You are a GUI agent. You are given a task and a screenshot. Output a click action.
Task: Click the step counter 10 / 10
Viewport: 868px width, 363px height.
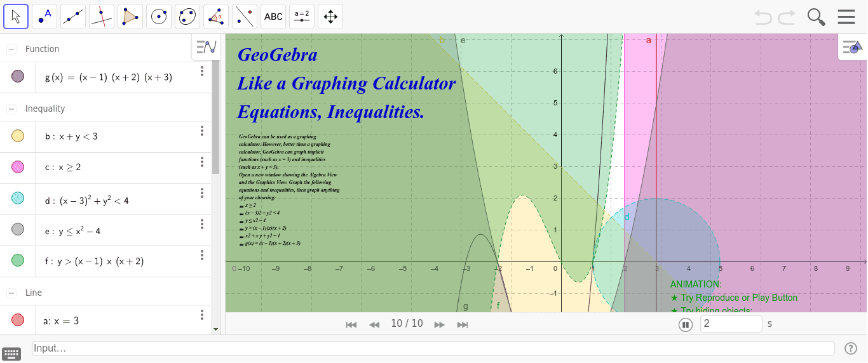[x=407, y=324]
